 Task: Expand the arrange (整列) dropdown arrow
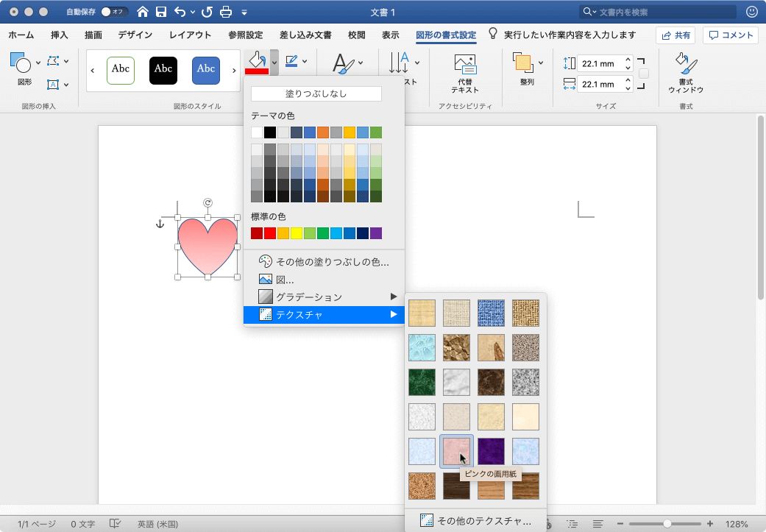[541, 63]
